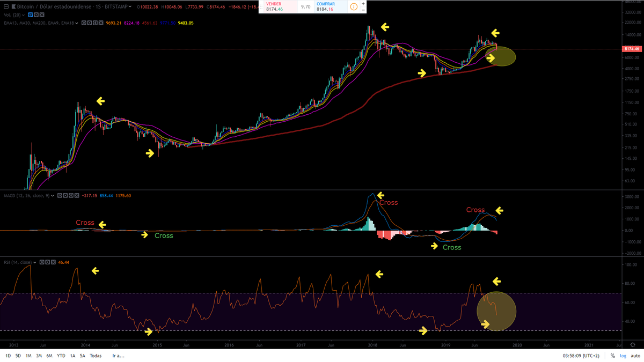Select 1M time range
Image resolution: width=644 pixels, height=362 pixels.
[x=28, y=356]
